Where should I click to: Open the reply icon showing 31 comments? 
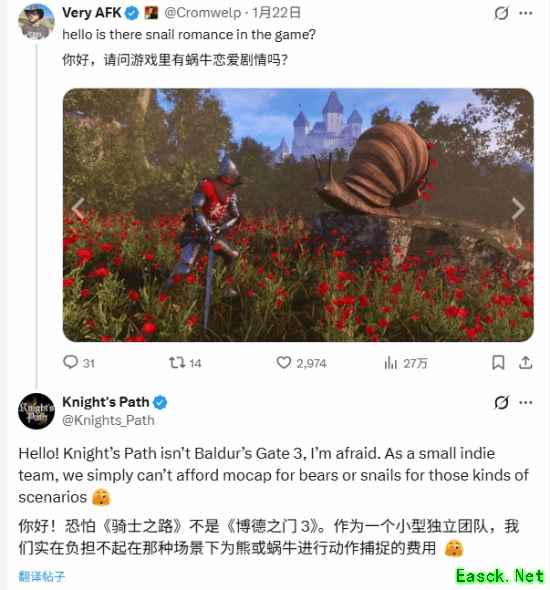(x=70, y=362)
